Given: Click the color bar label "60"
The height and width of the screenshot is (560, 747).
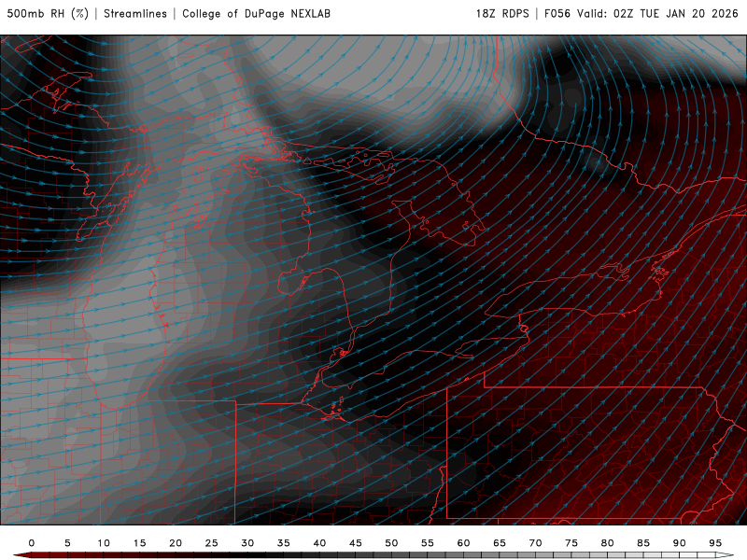Looking at the screenshot, I should coord(463,543).
